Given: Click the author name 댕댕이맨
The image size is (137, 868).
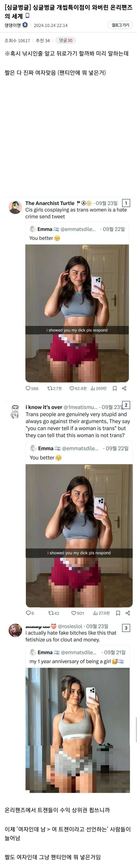Looking at the screenshot, I should pyautogui.click(x=13, y=25).
